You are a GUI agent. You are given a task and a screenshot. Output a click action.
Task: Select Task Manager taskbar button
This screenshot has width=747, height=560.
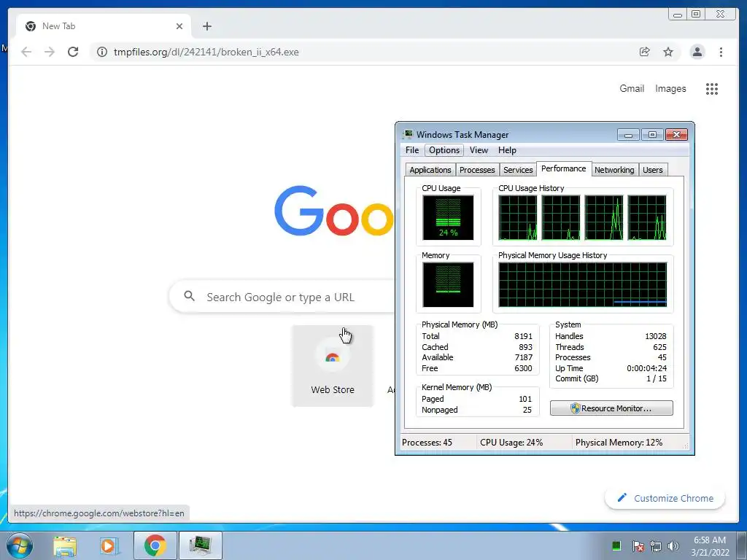coord(200,545)
